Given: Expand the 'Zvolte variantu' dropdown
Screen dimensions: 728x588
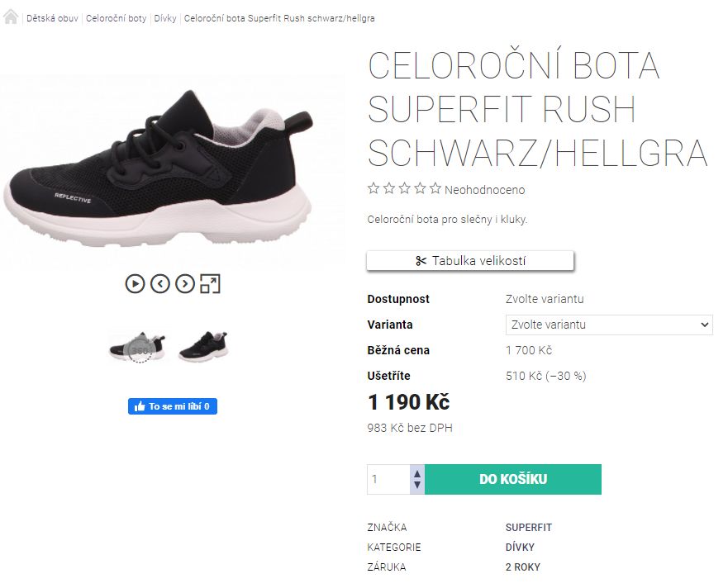Looking at the screenshot, I should (608, 325).
